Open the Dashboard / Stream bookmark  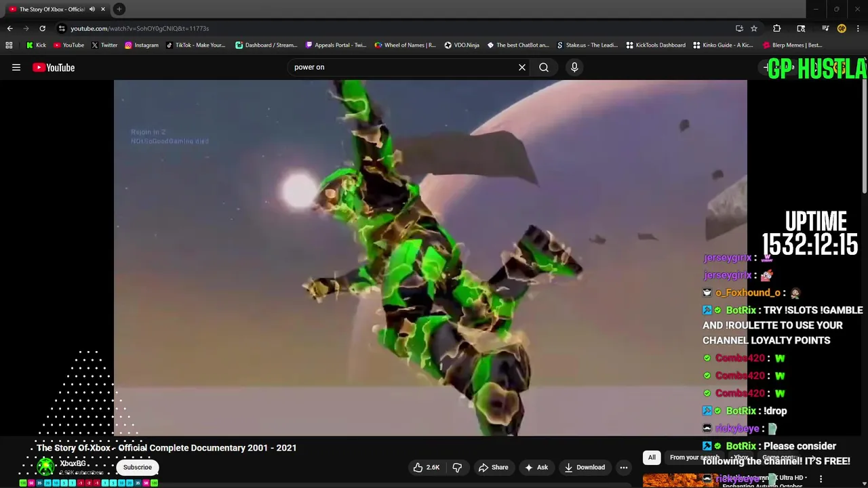266,45
